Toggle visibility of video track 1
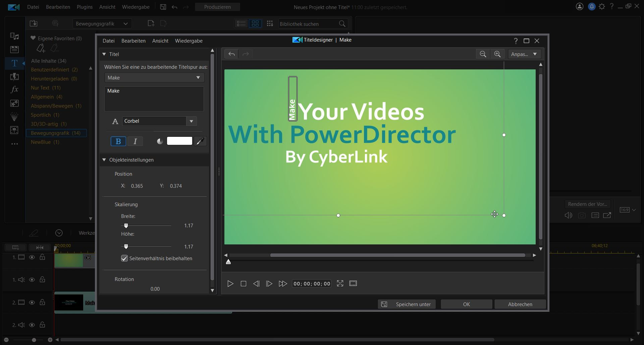Screen dimensions: 644x345 click(32, 257)
